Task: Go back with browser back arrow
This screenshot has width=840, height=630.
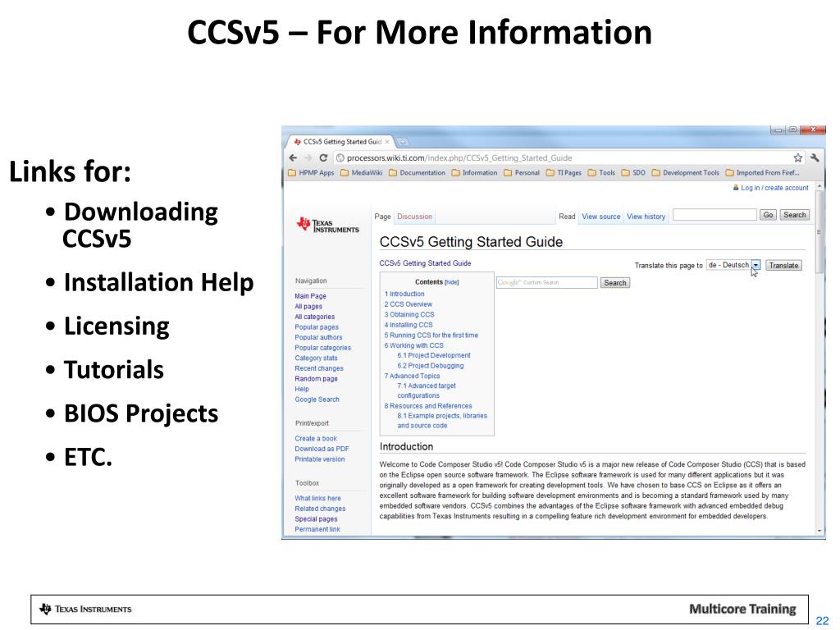Action: 293,158
